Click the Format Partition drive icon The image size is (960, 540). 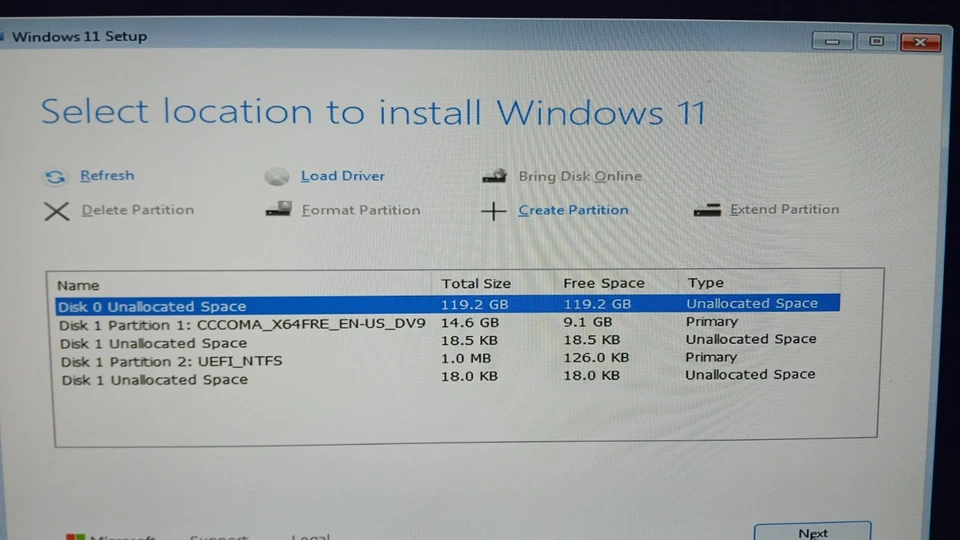(x=279, y=209)
